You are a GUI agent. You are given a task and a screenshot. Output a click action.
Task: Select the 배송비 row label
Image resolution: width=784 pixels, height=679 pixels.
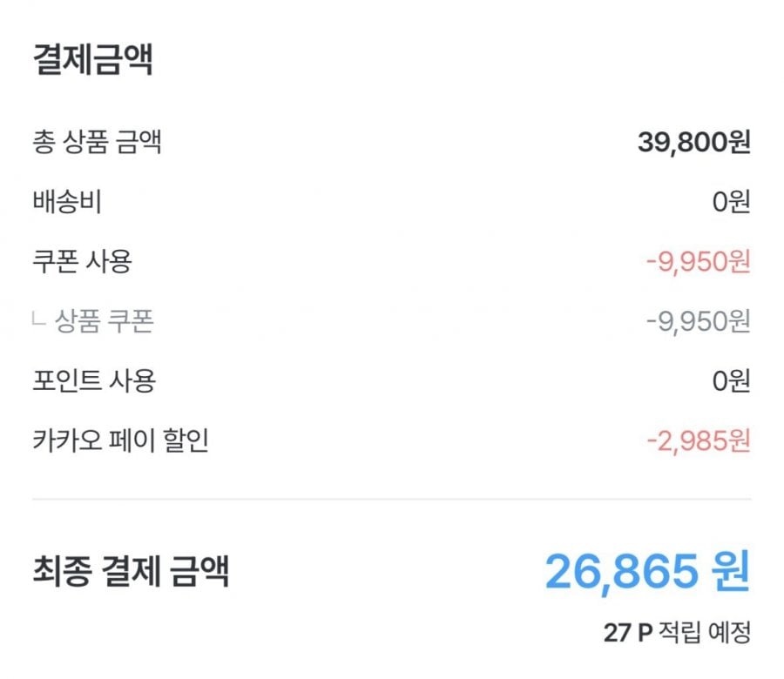(66, 203)
